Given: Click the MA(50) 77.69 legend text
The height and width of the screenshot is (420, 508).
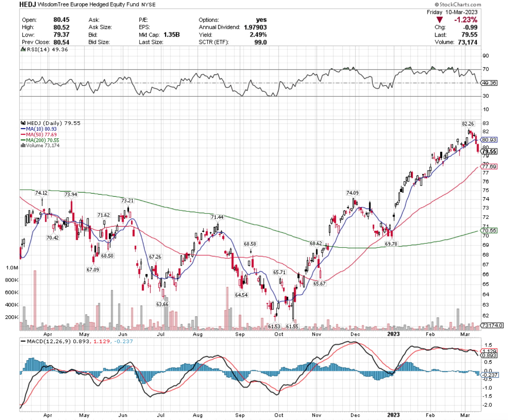Looking at the screenshot, I should (x=42, y=135).
